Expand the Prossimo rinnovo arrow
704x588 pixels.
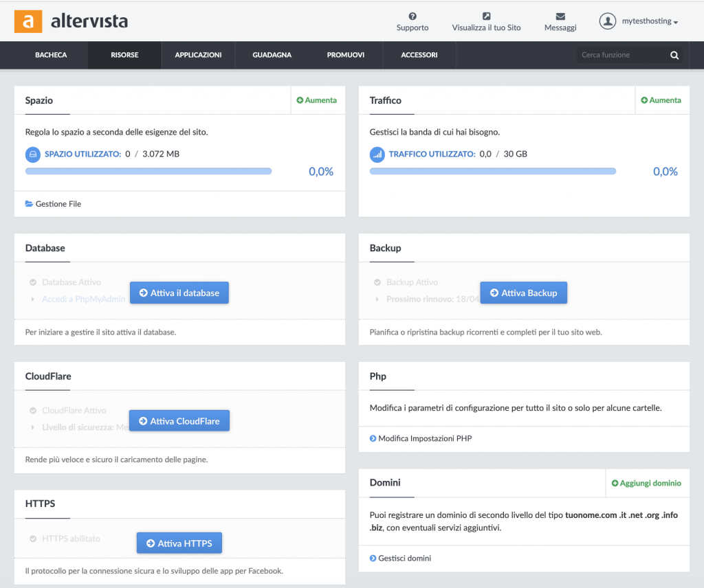(x=377, y=299)
